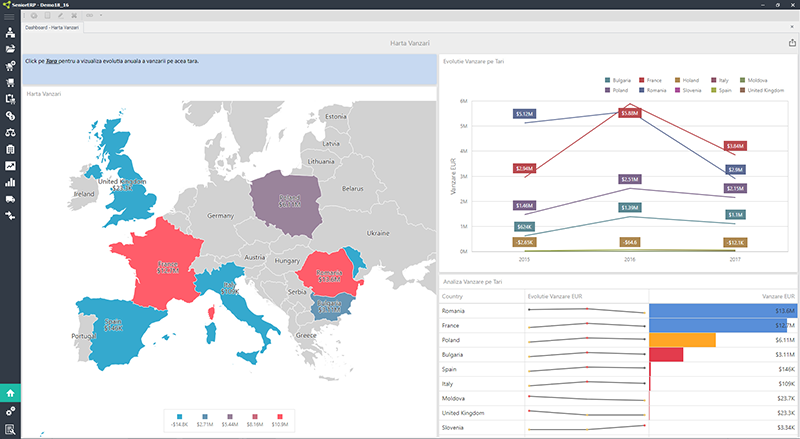Open the building sidebar module
Viewport: 800px width, 439px height.
pyautogui.click(x=10, y=149)
